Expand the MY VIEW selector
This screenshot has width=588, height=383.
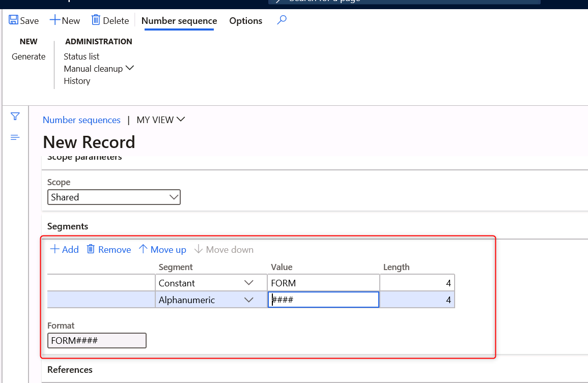tap(161, 120)
